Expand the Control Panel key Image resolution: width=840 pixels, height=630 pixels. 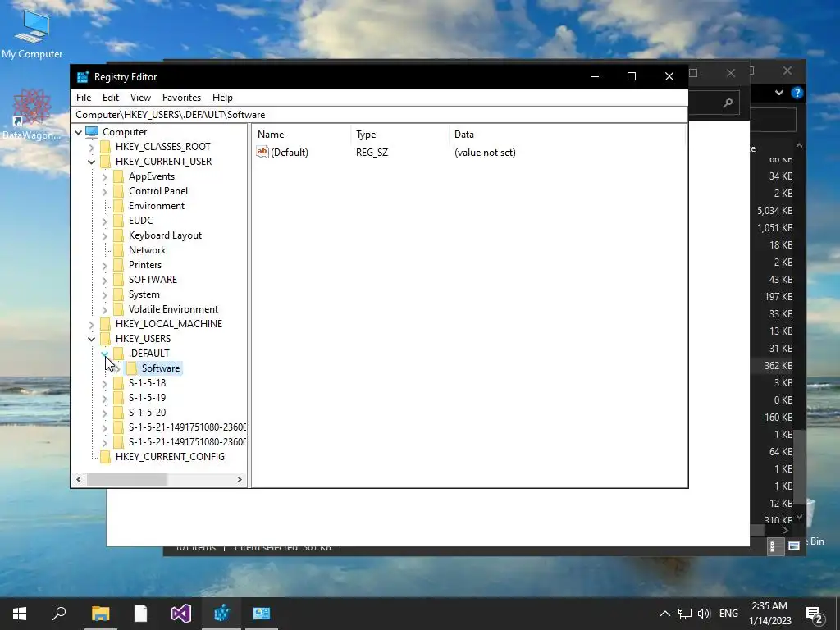[x=104, y=191]
